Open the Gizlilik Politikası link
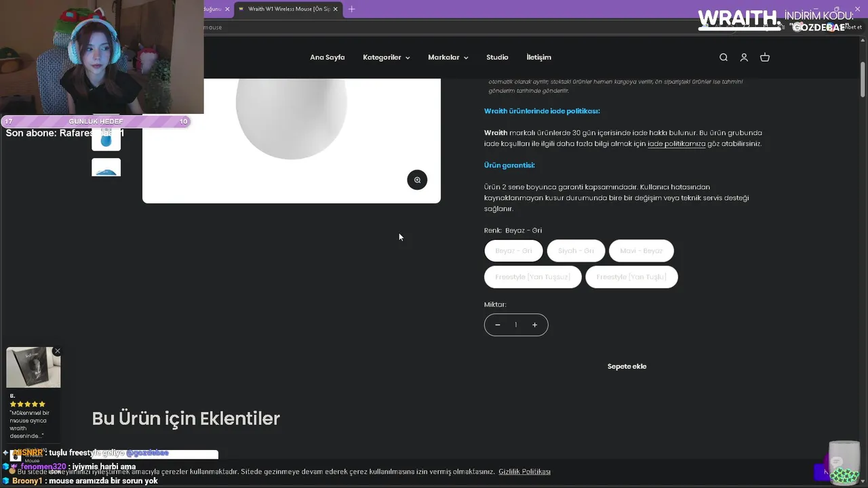Viewport: 868px width, 488px height. pyautogui.click(x=524, y=472)
